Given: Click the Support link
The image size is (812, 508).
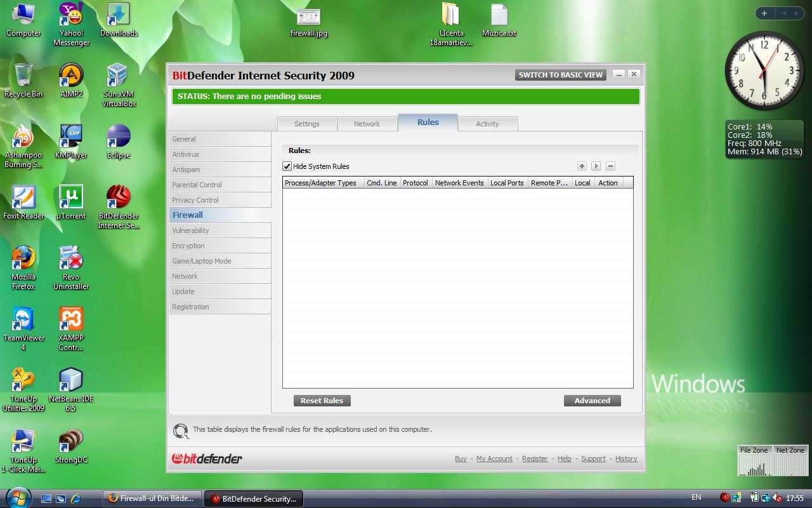Looking at the screenshot, I should pyautogui.click(x=593, y=458).
